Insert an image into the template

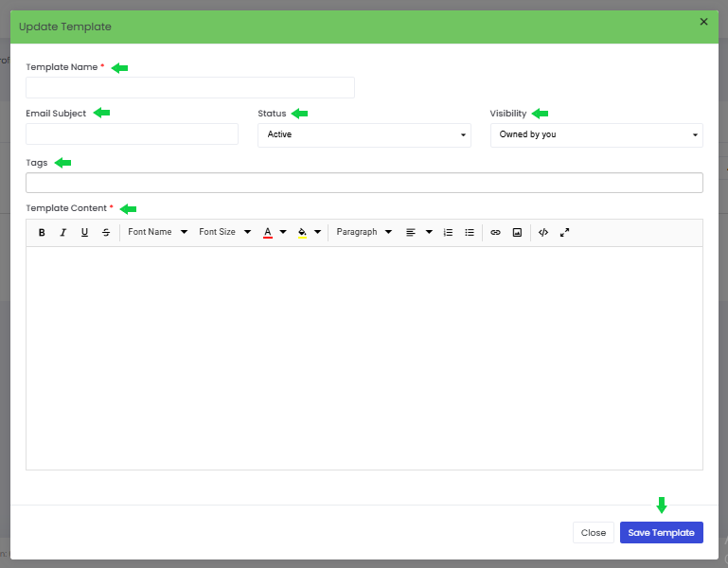pos(517,232)
